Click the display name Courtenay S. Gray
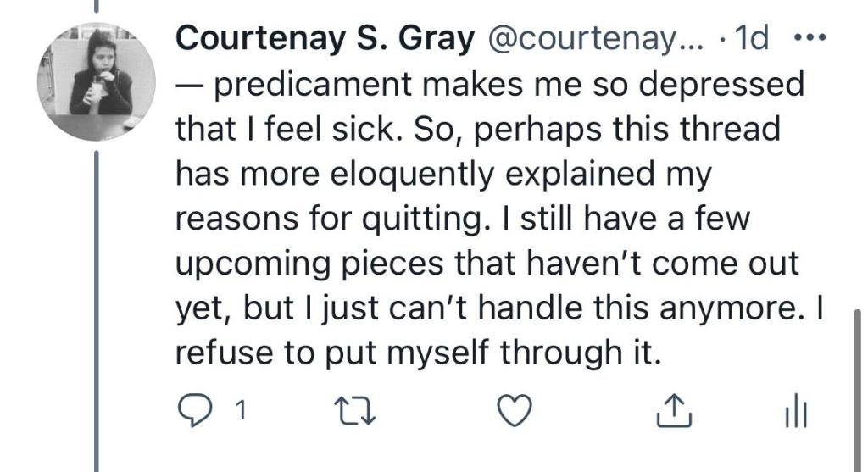Screen dimensions: 868x472 pos(325,40)
